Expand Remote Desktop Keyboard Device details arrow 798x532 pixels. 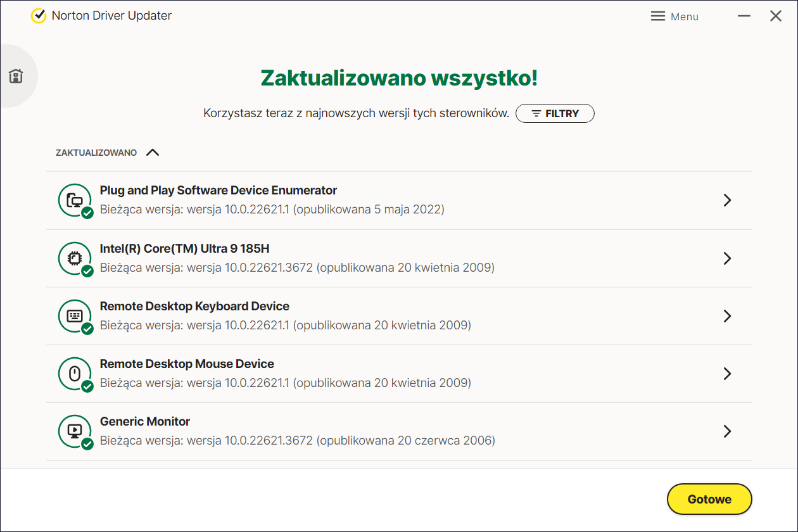click(x=727, y=316)
